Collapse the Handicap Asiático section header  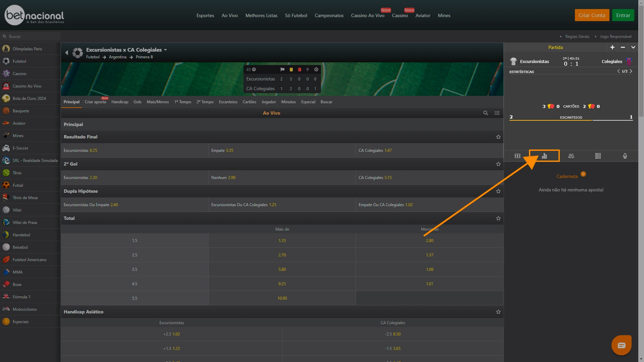click(x=282, y=312)
